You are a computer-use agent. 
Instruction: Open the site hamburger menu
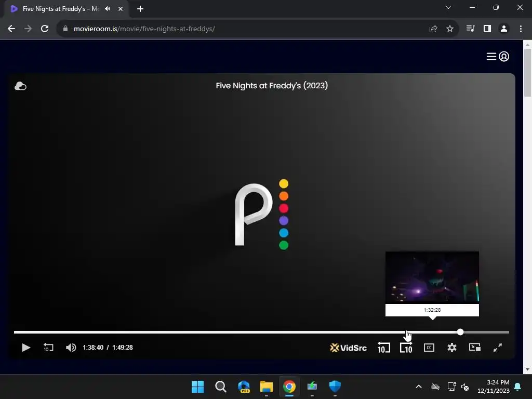pyautogui.click(x=491, y=56)
